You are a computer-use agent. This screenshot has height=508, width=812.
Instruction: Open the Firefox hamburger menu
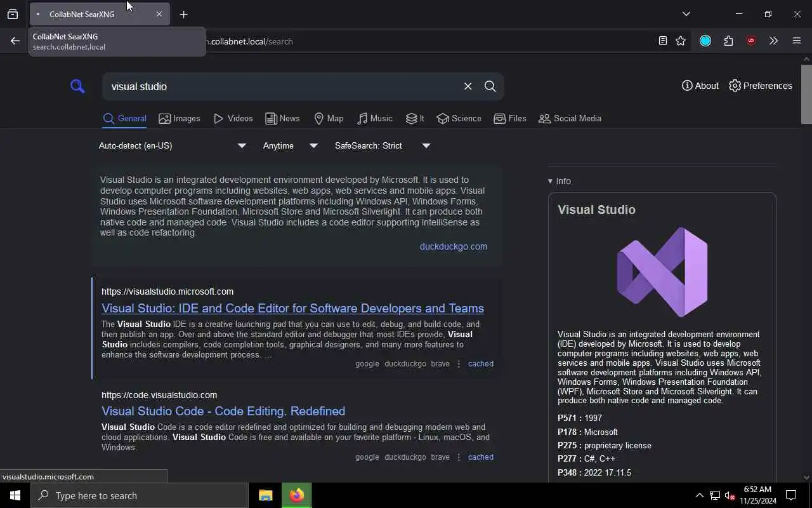(x=797, y=41)
